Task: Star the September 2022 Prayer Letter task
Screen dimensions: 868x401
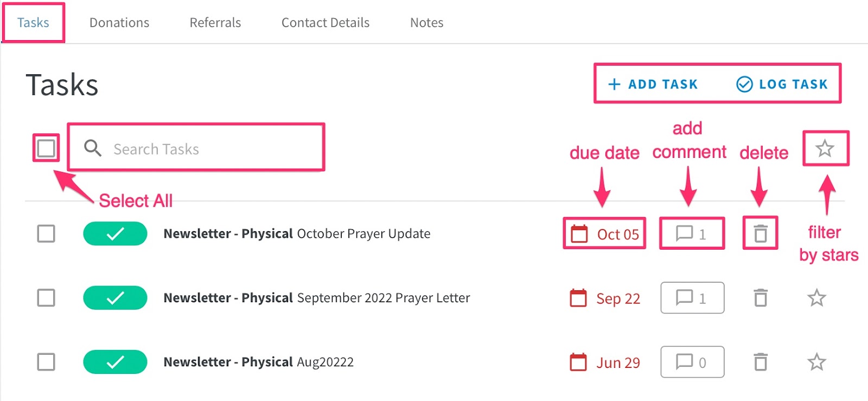Action: pos(816,297)
